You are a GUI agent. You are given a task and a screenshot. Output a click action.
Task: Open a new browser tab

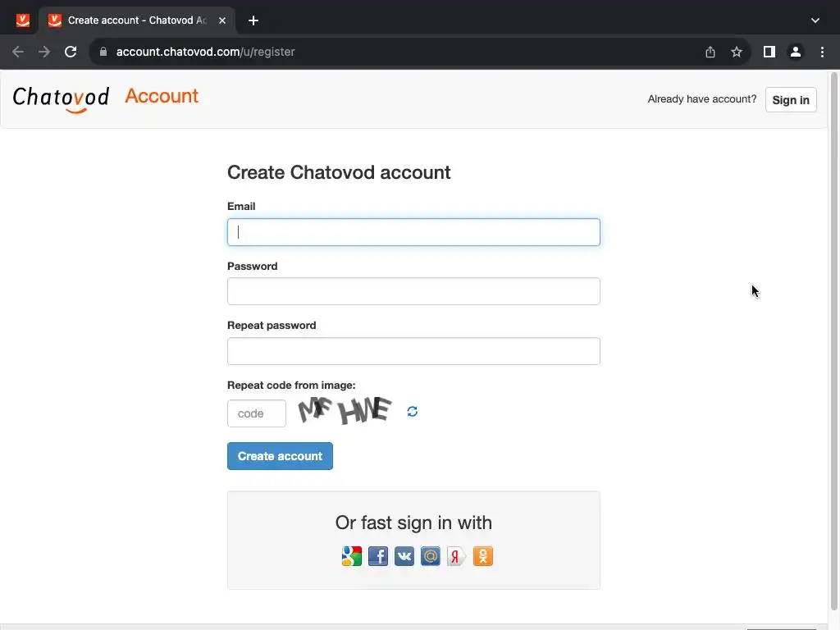pyautogui.click(x=253, y=21)
